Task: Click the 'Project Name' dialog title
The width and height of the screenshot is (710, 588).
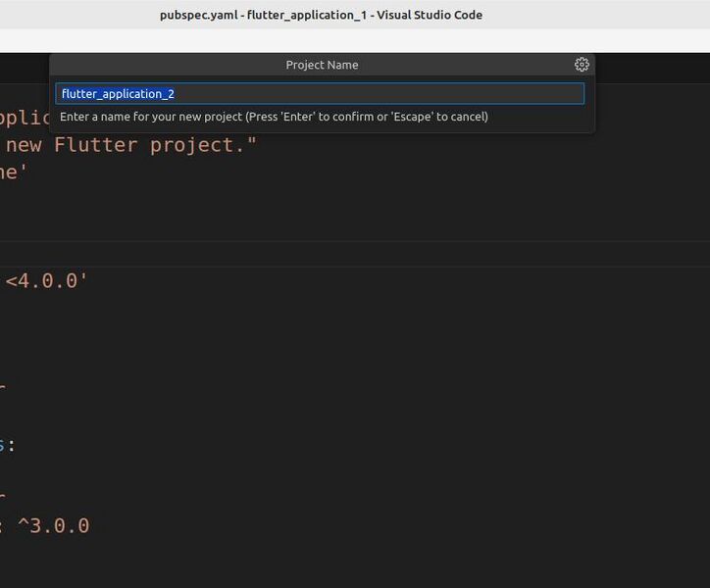Action: (x=322, y=65)
